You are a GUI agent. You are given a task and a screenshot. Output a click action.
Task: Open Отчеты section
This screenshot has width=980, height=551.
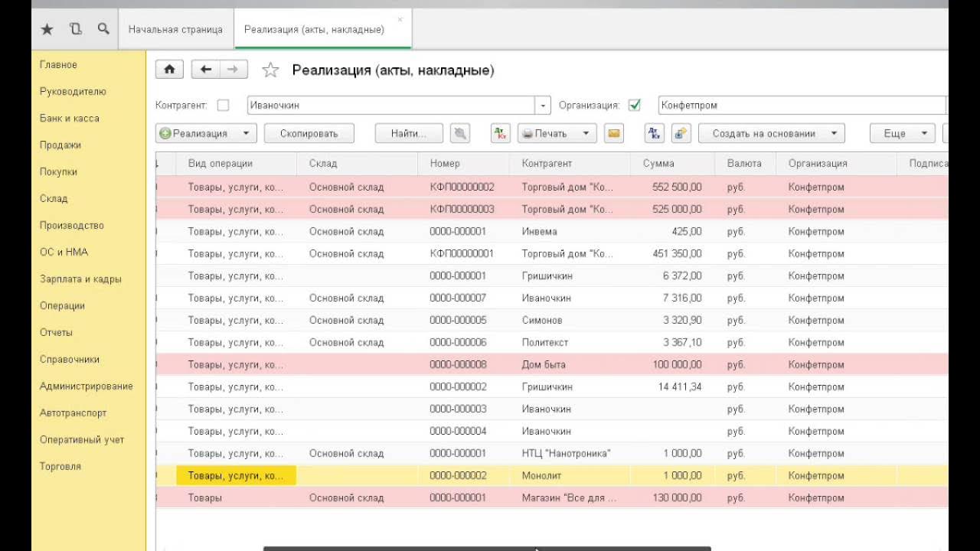(x=56, y=333)
